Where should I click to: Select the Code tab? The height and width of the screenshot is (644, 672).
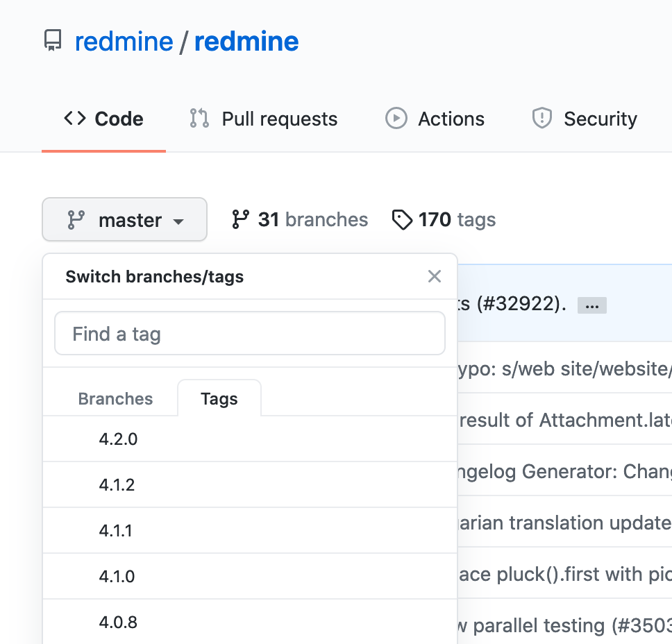click(103, 119)
